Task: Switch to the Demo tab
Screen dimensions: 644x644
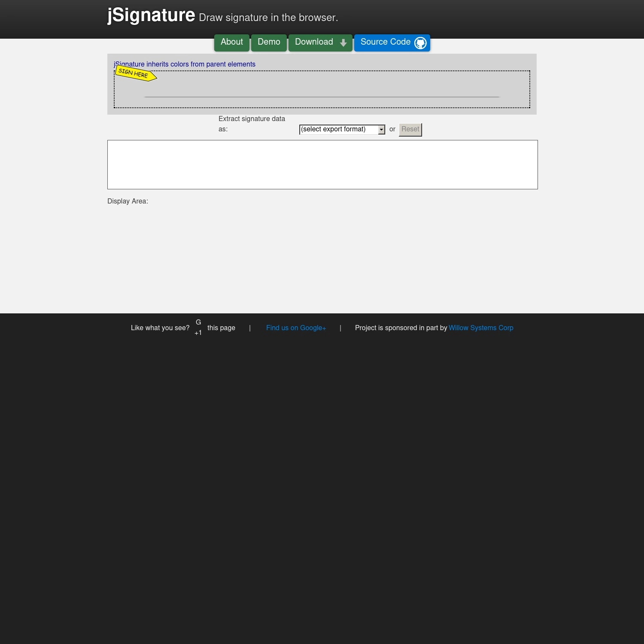Action: pos(269,43)
